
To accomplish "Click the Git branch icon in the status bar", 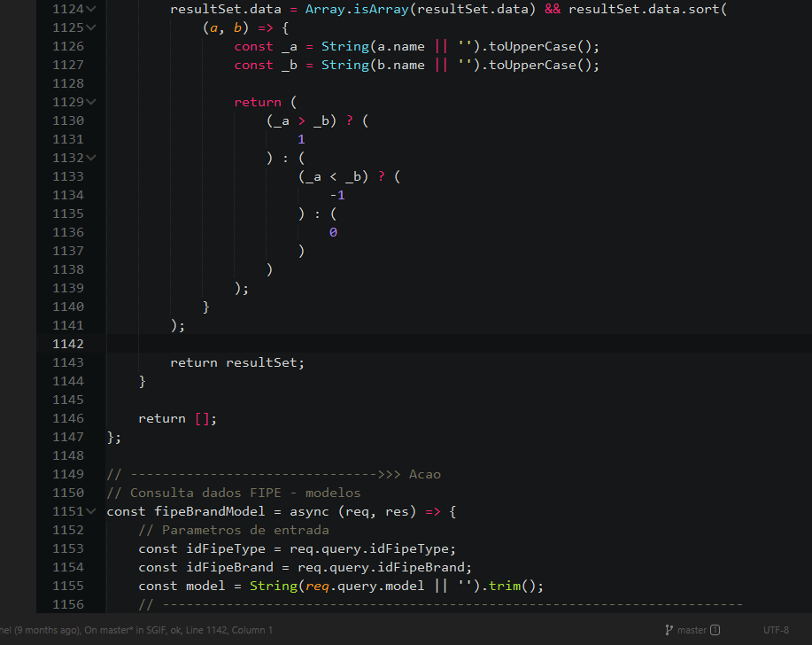I will [667, 630].
